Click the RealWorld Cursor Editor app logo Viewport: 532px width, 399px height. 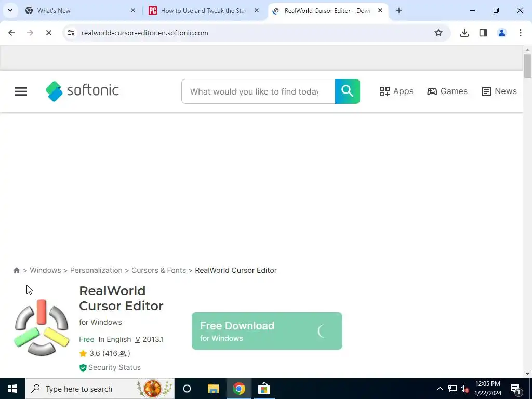[x=42, y=327]
